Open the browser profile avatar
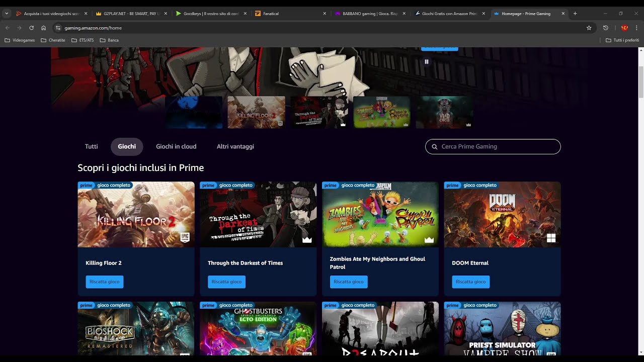Image resolution: width=644 pixels, height=362 pixels. [624, 28]
